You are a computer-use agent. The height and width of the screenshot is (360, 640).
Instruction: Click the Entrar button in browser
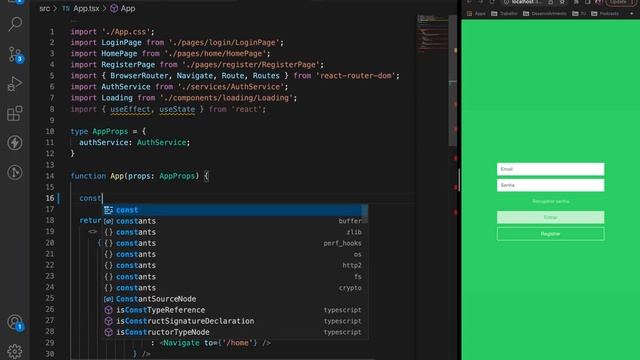point(550,217)
